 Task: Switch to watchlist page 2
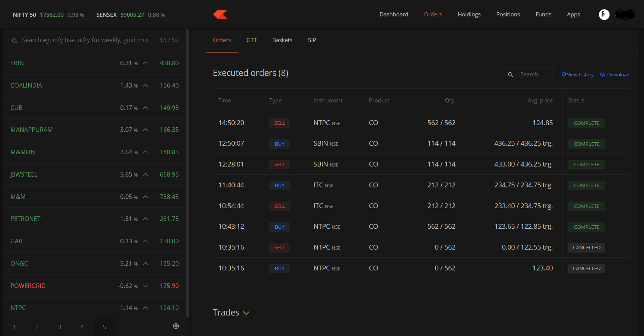click(x=37, y=327)
